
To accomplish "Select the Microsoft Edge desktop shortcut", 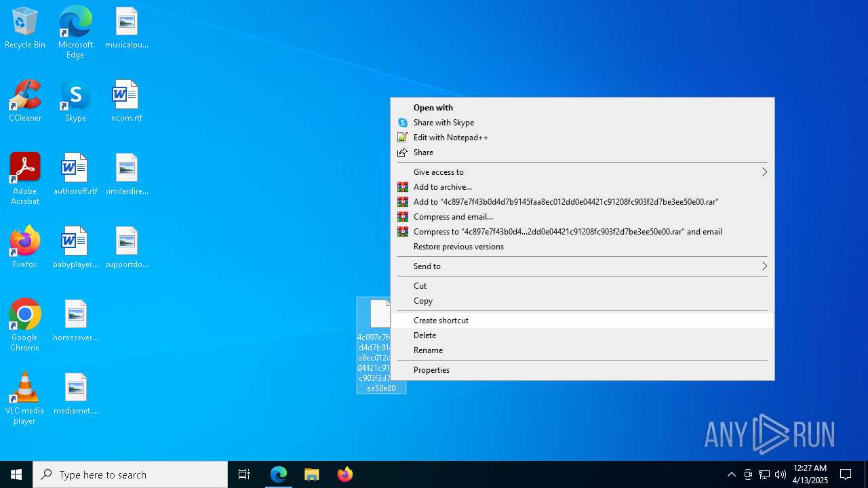I will pos(75,33).
